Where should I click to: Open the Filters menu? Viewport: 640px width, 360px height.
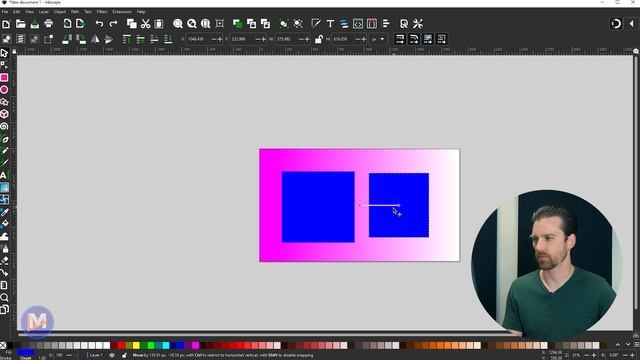tap(102, 12)
